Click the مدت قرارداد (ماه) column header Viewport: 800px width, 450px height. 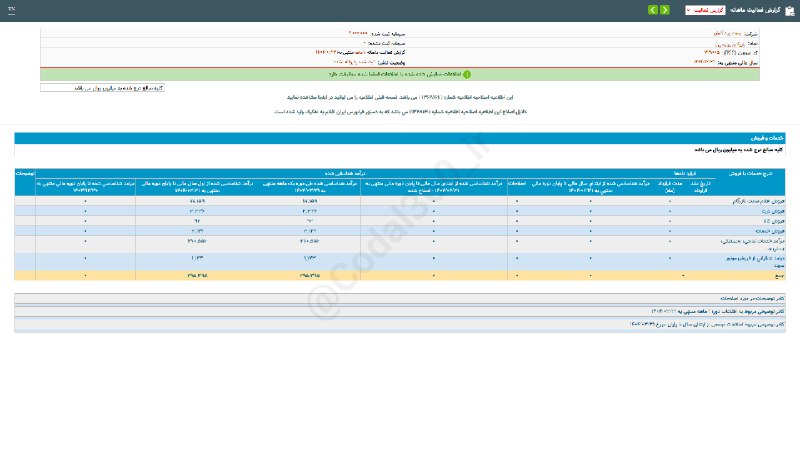coord(670,187)
